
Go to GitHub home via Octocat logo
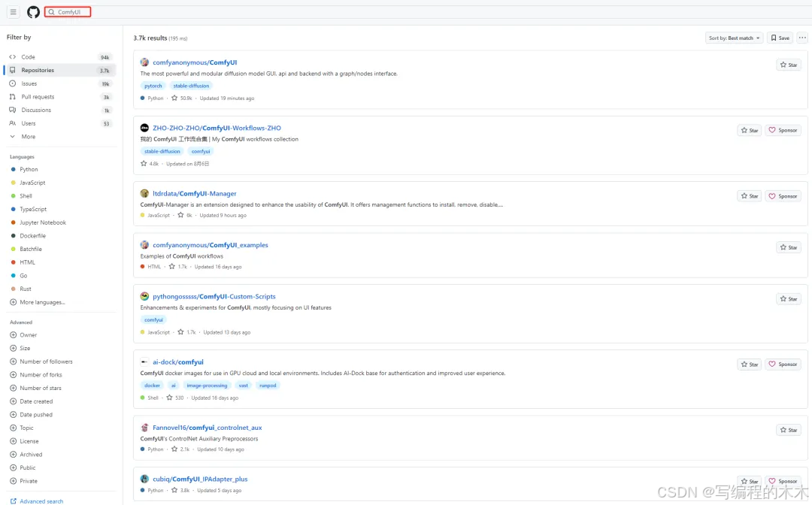tap(33, 12)
